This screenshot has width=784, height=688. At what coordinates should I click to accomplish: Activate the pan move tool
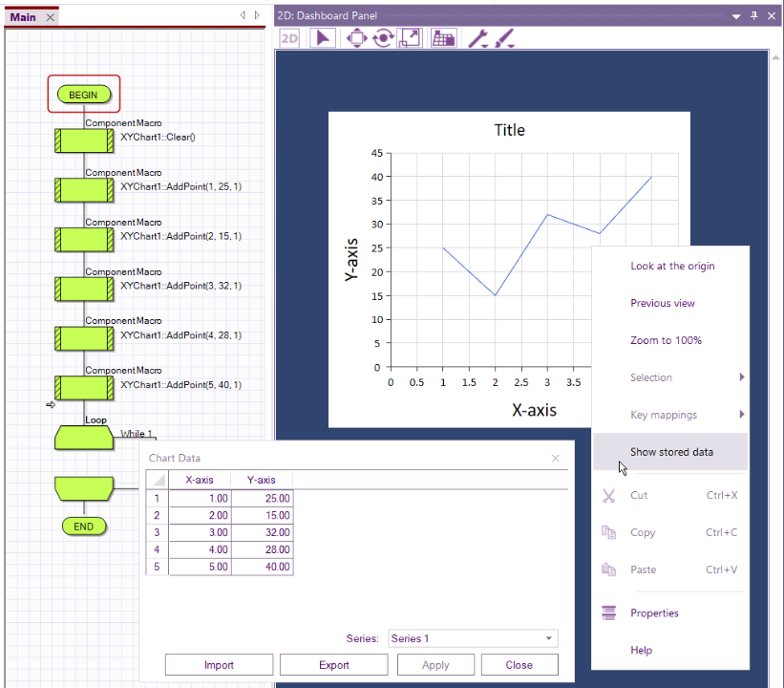(x=356, y=38)
